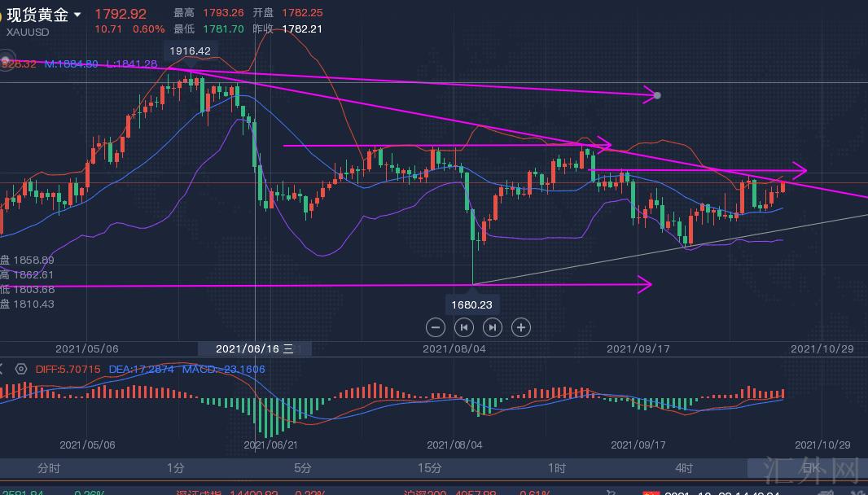Click the current price 1792.92
This screenshot has width=868, height=495.
(121, 14)
